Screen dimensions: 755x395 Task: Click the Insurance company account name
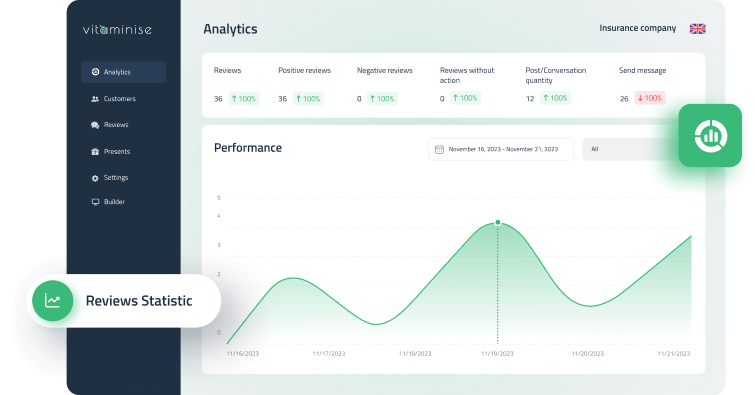(x=638, y=28)
